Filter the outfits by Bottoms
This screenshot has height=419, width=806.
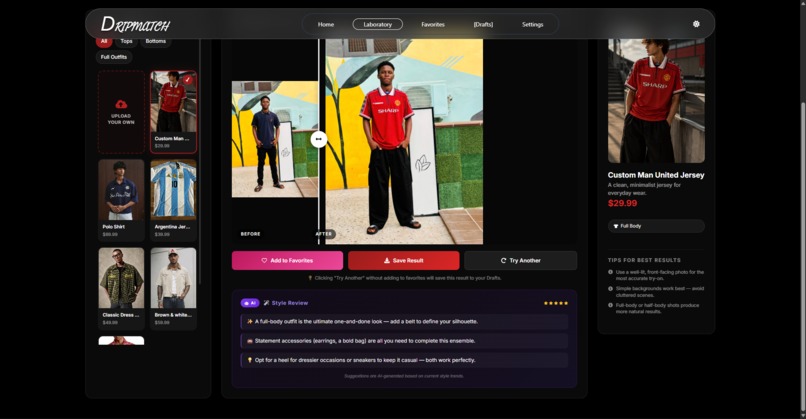155,41
